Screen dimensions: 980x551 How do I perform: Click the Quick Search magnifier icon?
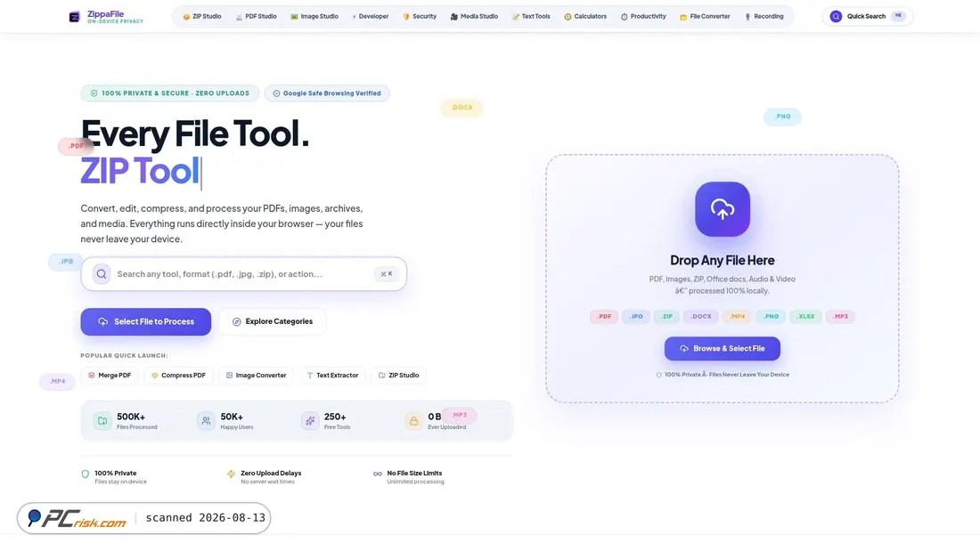click(x=836, y=17)
